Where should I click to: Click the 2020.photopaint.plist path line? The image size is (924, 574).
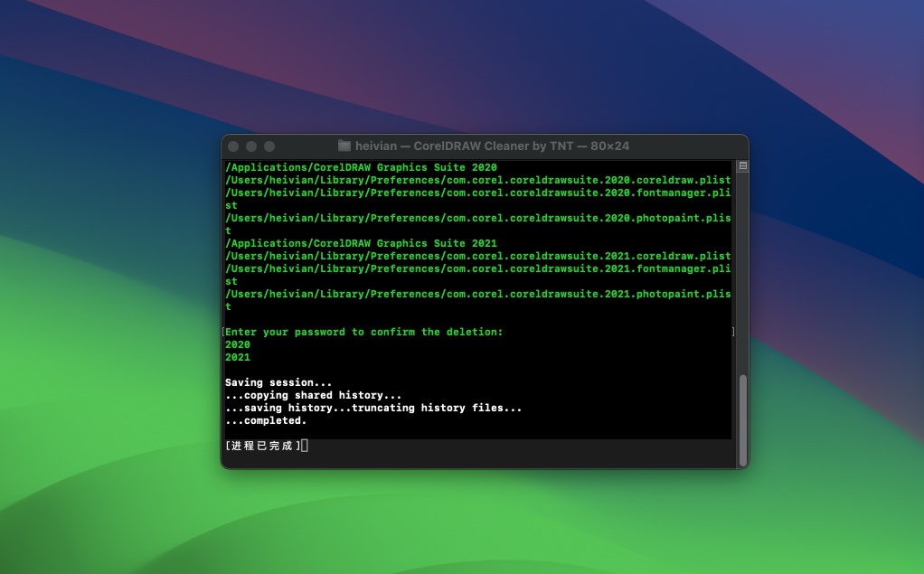pos(477,218)
